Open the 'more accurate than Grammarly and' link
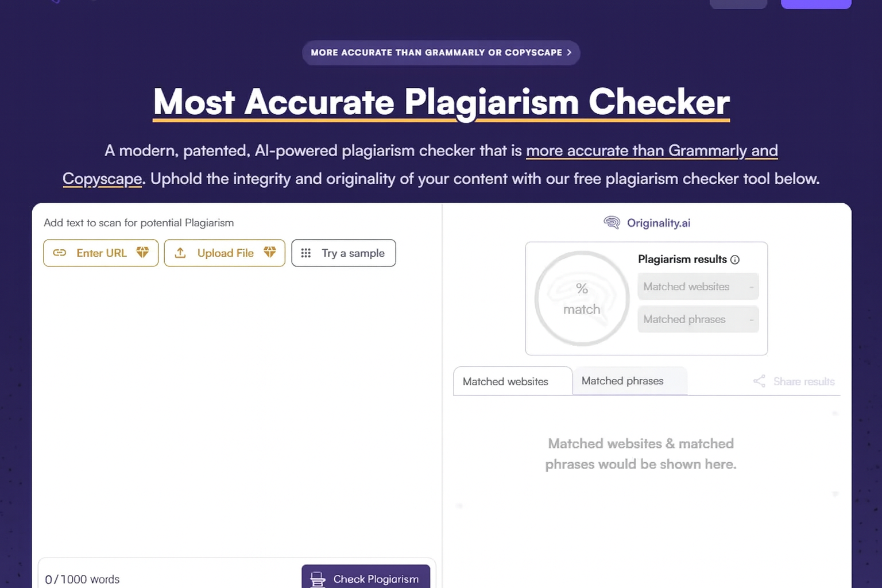 651,151
